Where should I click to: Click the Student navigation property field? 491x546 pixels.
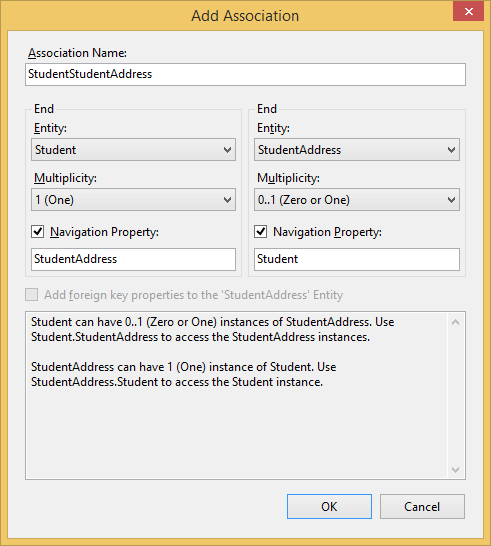click(x=357, y=259)
